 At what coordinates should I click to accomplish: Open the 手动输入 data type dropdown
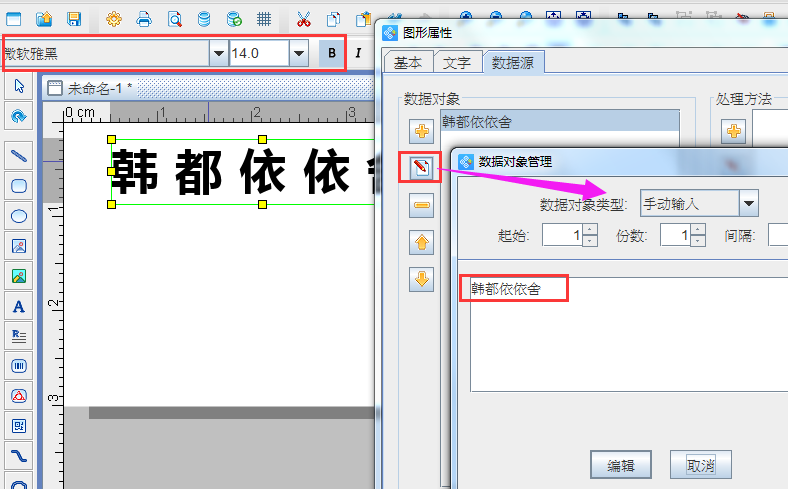[x=748, y=204]
